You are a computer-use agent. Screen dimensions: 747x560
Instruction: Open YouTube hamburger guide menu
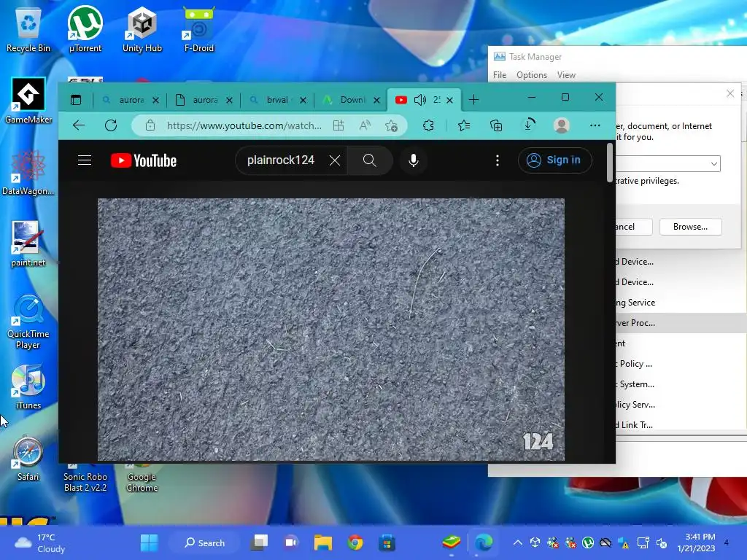point(85,160)
